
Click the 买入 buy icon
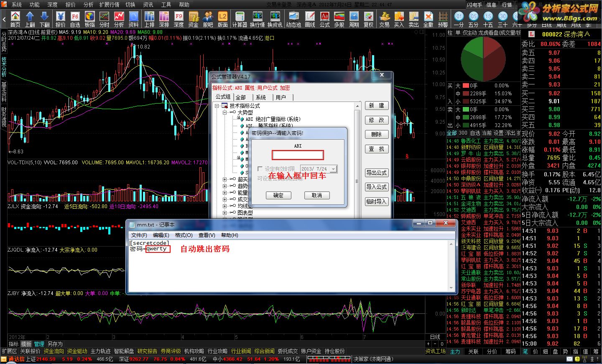[x=399, y=19]
